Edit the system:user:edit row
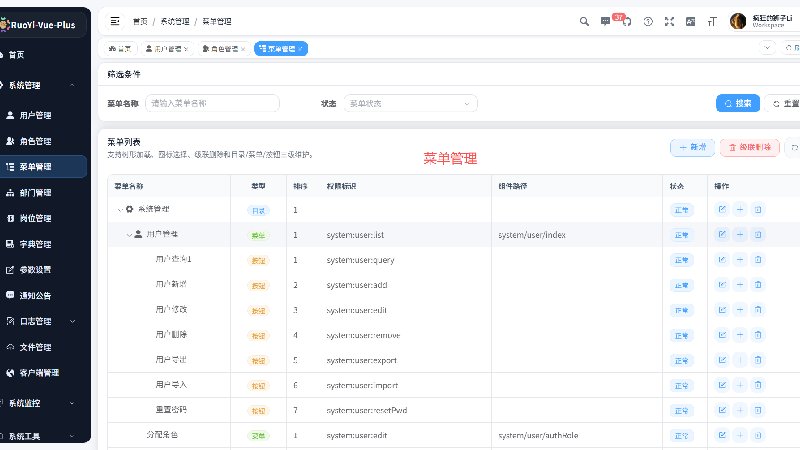The height and width of the screenshot is (450, 800). 722,310
